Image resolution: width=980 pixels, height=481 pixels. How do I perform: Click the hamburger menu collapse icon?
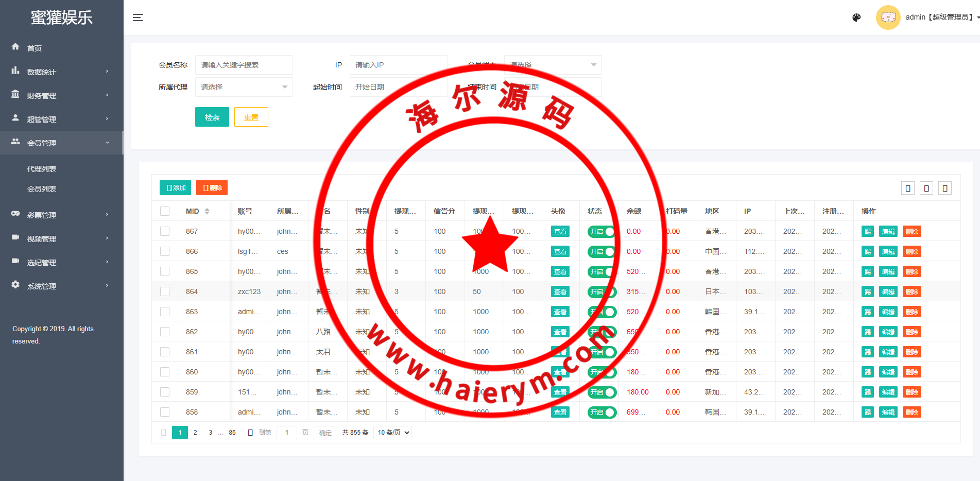pyautogui.click(x=137, y=18)
